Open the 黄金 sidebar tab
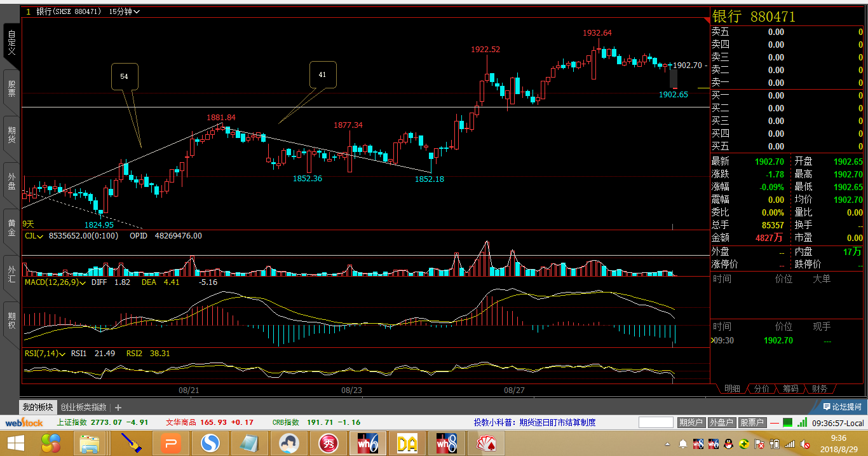The image size is (868, 456). click(x=11, y=228)
